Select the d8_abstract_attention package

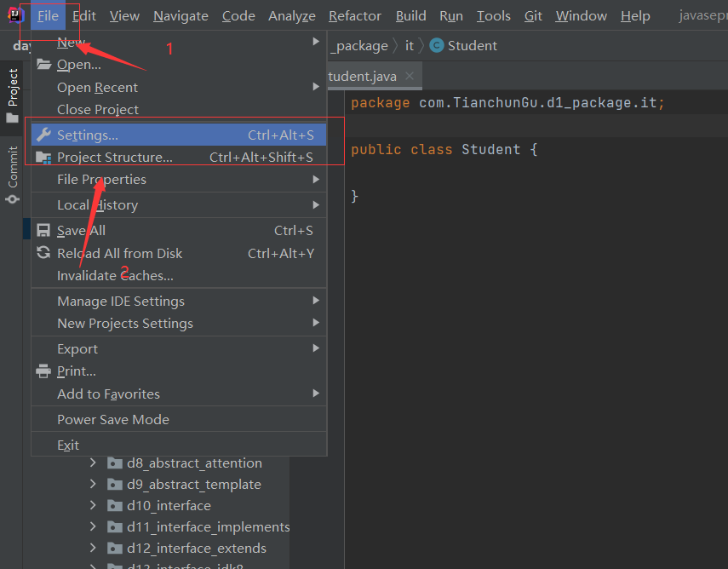[x=194, y=463]
